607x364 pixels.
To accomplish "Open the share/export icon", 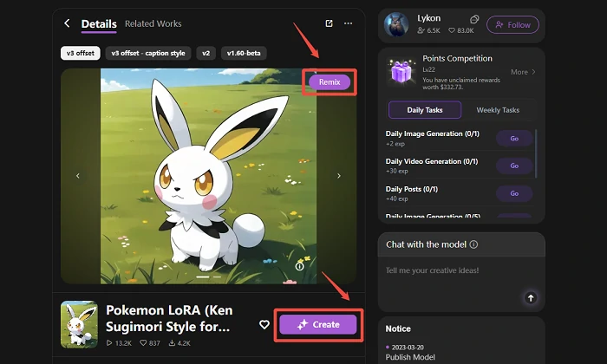I will 329,23.
